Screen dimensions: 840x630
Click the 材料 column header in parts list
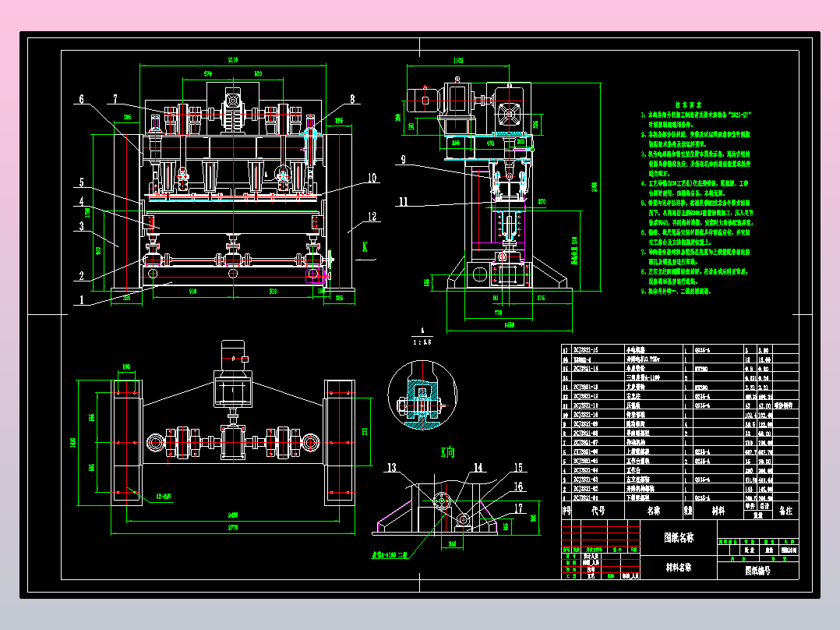718,511
